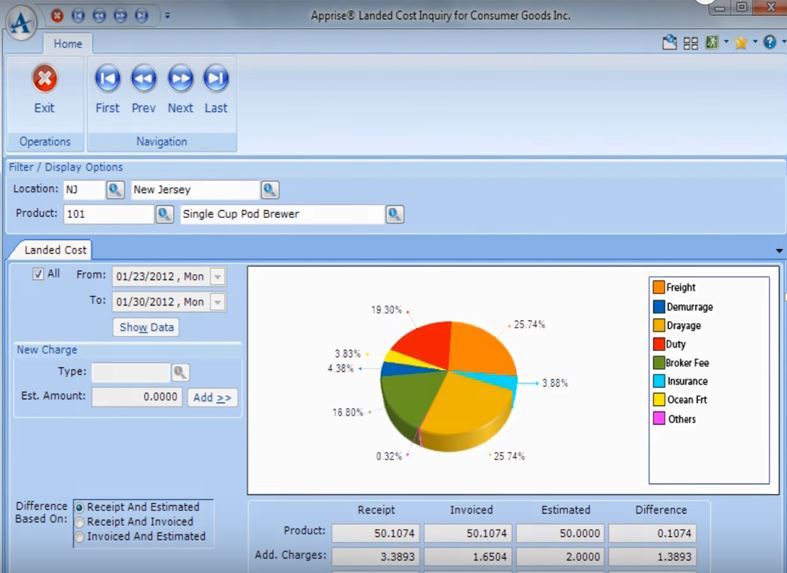Screen dimensions: 787x573
Task: Click the Last record icon in quick access toolbar
Action: (x=141, y=16)
